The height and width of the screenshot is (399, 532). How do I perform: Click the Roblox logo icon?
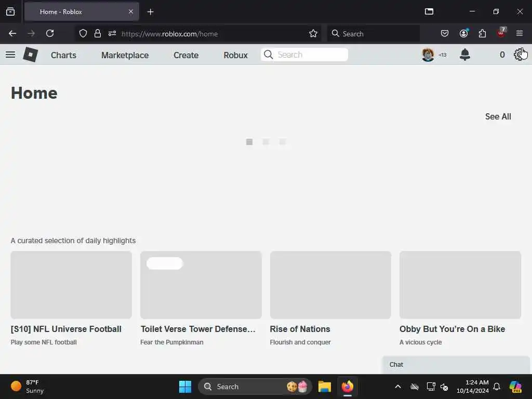(30, 55)
